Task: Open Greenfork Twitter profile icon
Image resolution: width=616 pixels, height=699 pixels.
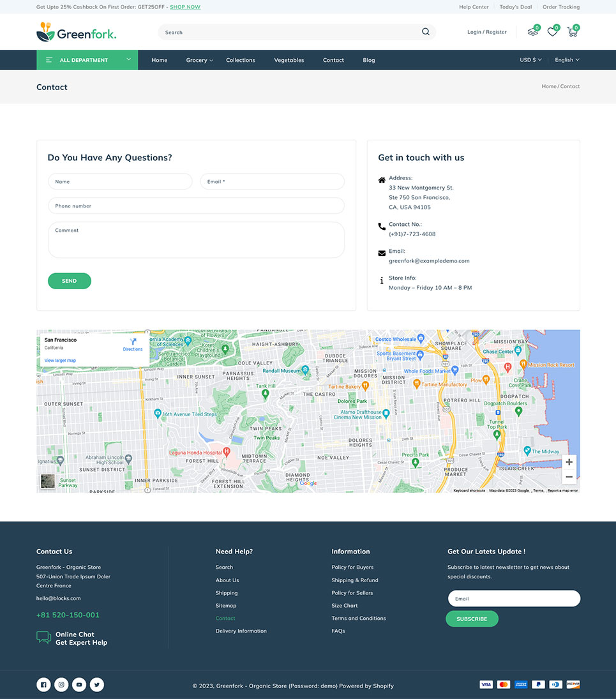Action: coord(97,685)
